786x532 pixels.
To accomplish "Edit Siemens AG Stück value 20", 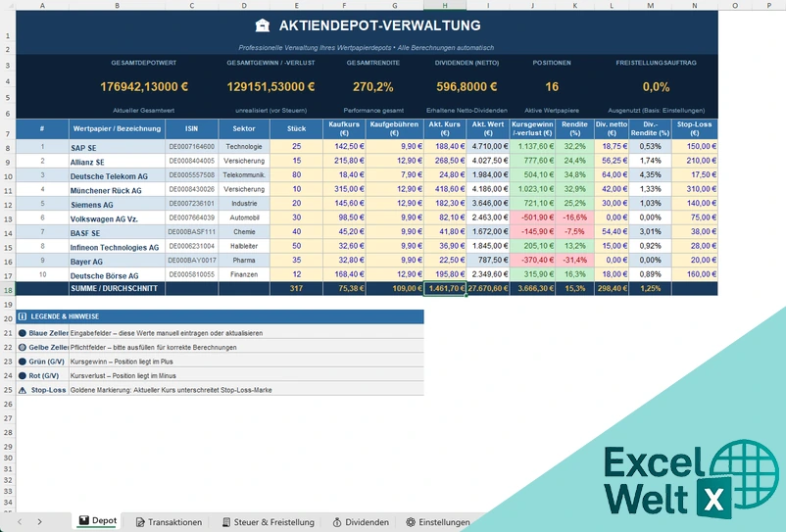I will click(x=296, y=204).
